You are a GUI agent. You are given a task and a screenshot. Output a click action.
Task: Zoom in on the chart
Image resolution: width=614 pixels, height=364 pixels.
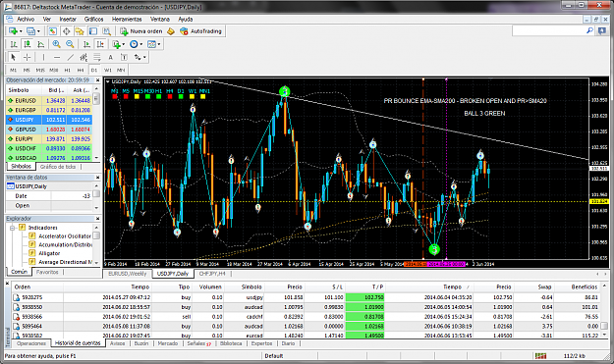(56, 44)
